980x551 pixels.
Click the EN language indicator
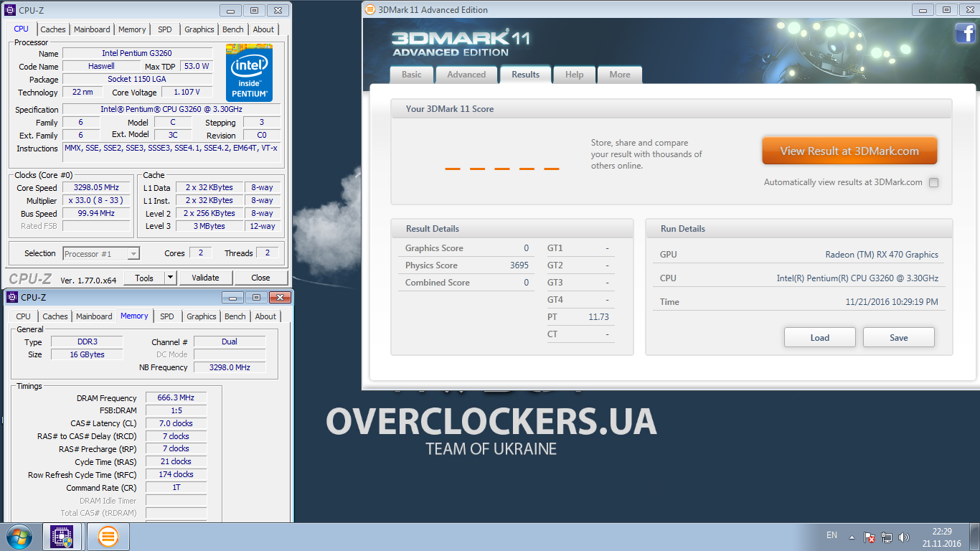(831, 535)
